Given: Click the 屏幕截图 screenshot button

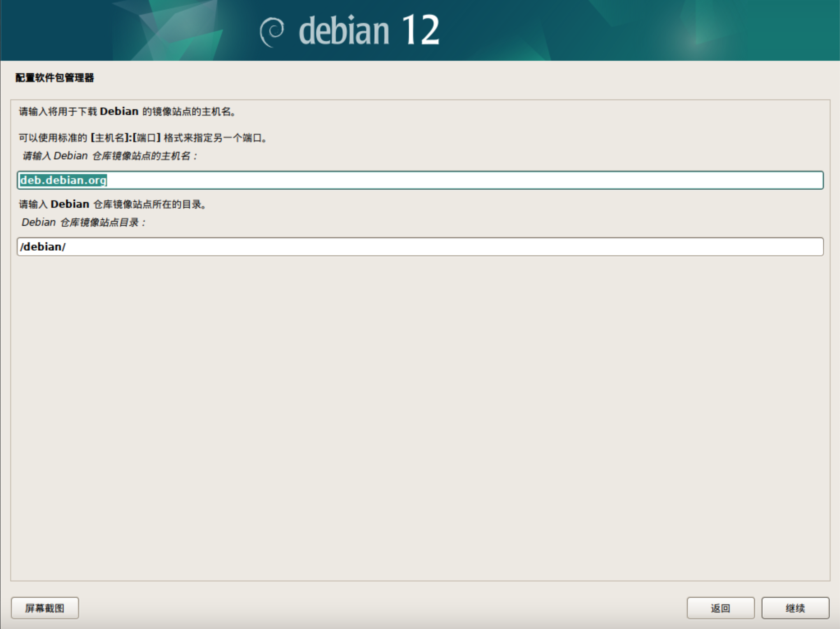Looking at the screenshot, I should click(45, 608).
